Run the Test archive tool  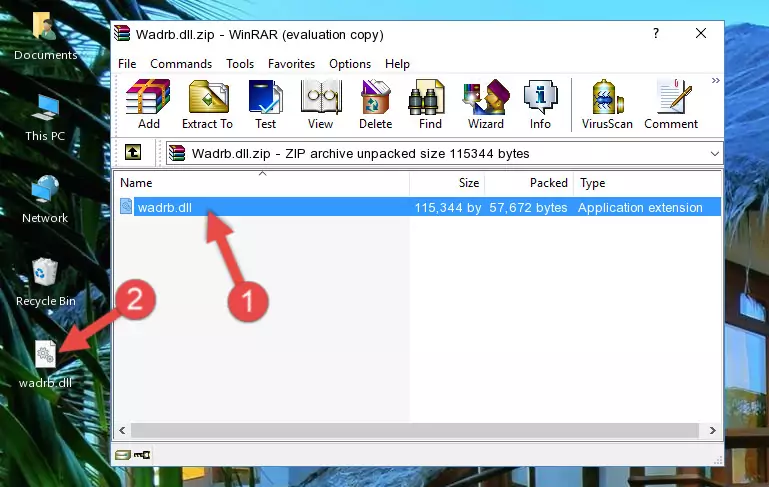pyautogui.click(x=265, y=104)
